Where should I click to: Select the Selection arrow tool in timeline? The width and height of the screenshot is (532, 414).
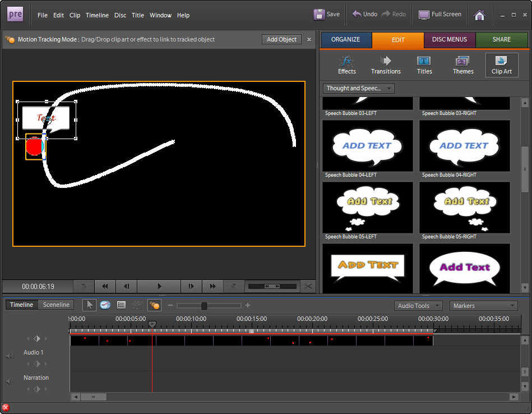[x=89, y=305]
